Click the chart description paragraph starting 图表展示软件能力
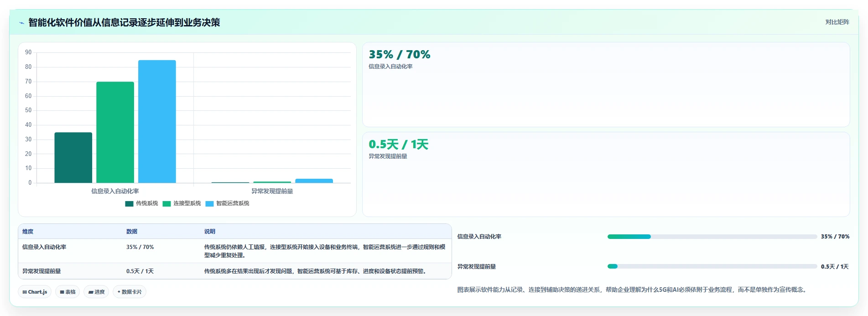868x316 pixels. pyautogui.click(x=633, y=290)
